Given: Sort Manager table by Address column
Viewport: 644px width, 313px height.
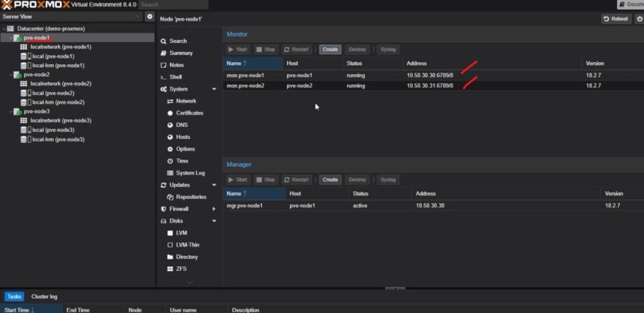Looking at the screenshot, I should tap(506, 193).
